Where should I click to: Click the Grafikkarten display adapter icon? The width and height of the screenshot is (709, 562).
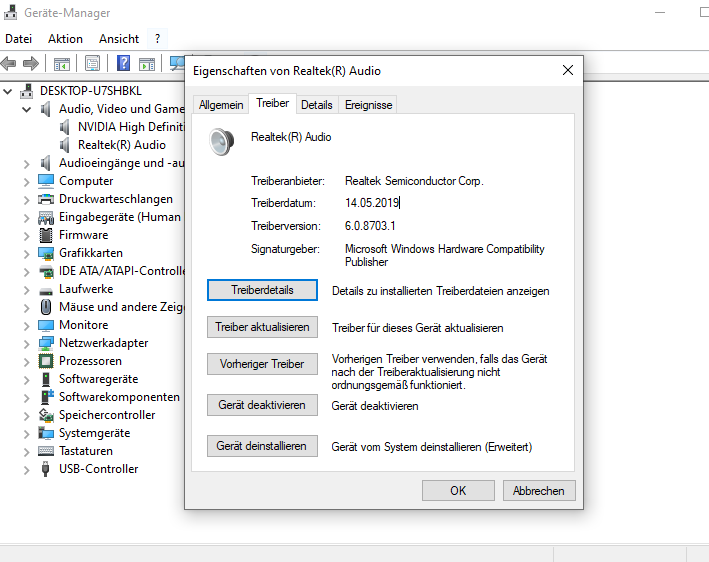[46, 253]
